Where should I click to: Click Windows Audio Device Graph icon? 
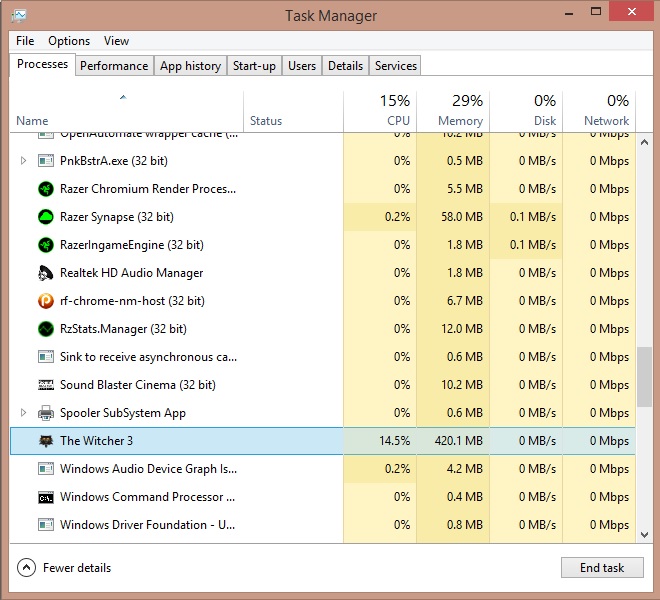coord(46,469)
